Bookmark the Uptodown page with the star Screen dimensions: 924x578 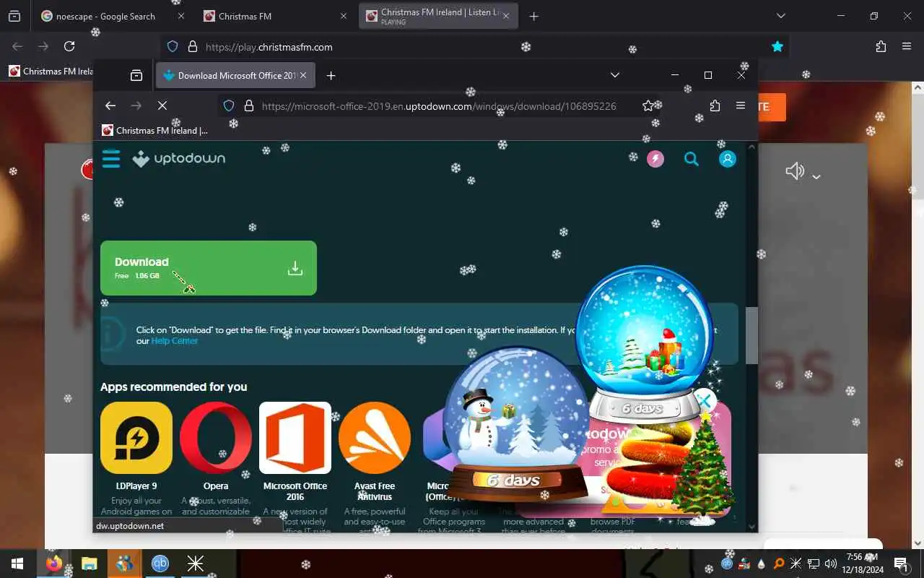(648, 105)
